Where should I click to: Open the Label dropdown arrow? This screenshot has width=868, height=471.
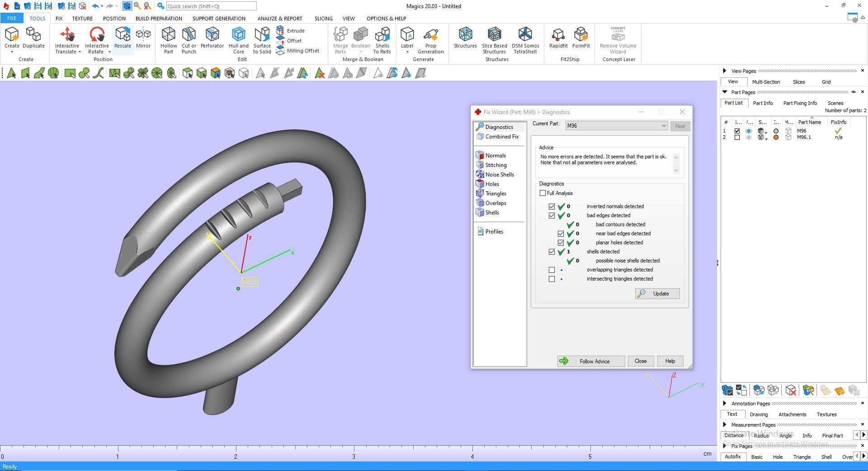pos(407,52)
